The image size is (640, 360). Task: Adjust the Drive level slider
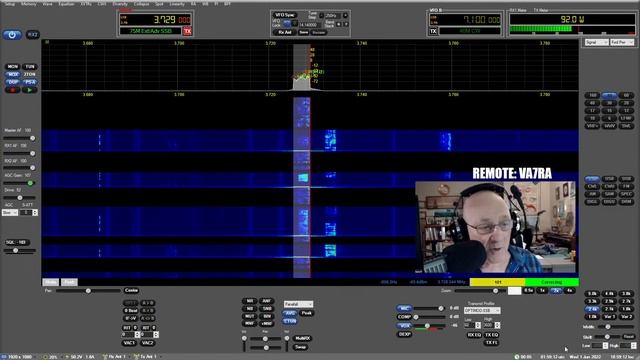[19, 198]
